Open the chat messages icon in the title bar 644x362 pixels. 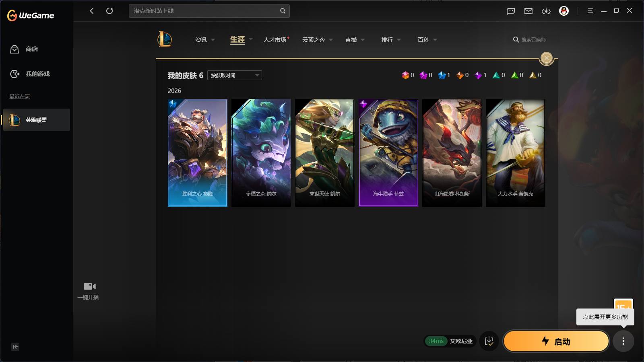[511, 11]
